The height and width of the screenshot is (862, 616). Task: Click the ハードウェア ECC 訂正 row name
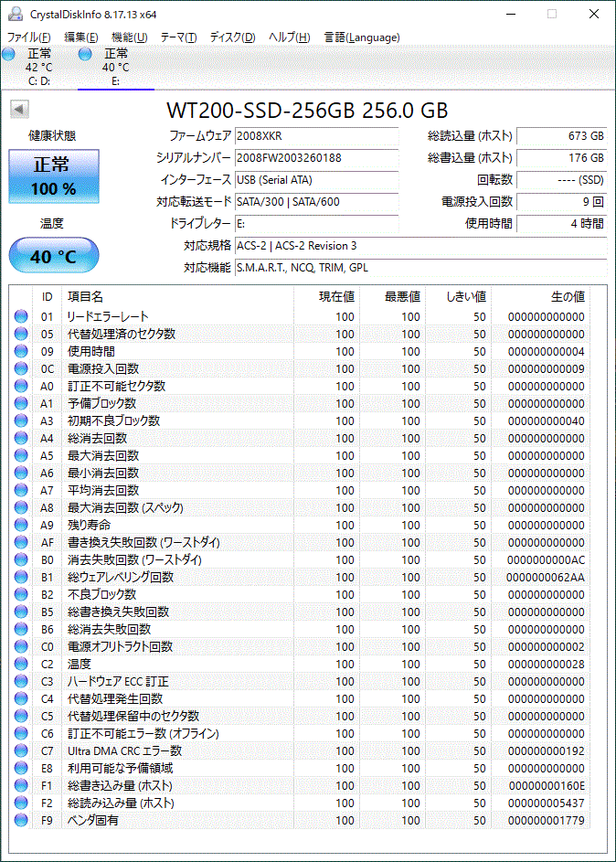tap(118, 681)
